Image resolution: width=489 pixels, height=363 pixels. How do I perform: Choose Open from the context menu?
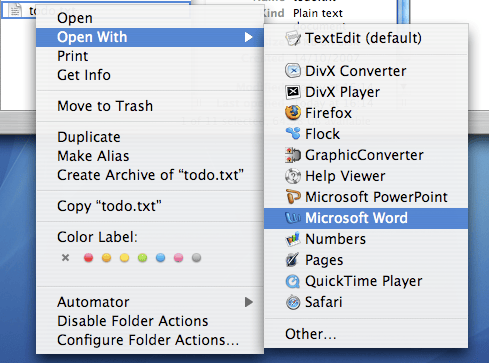(x=150, y=18)
